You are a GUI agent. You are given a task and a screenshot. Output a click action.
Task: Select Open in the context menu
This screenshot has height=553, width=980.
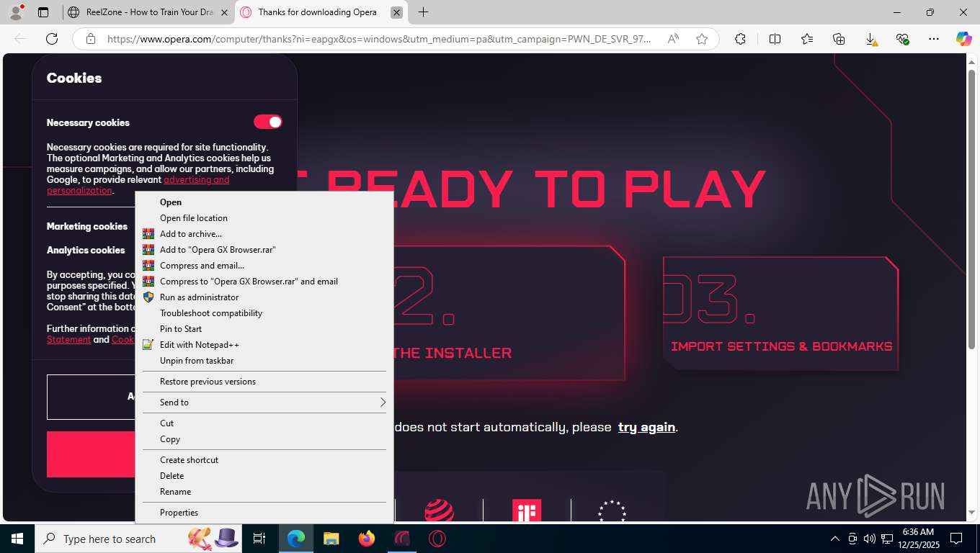click(264, 202)
